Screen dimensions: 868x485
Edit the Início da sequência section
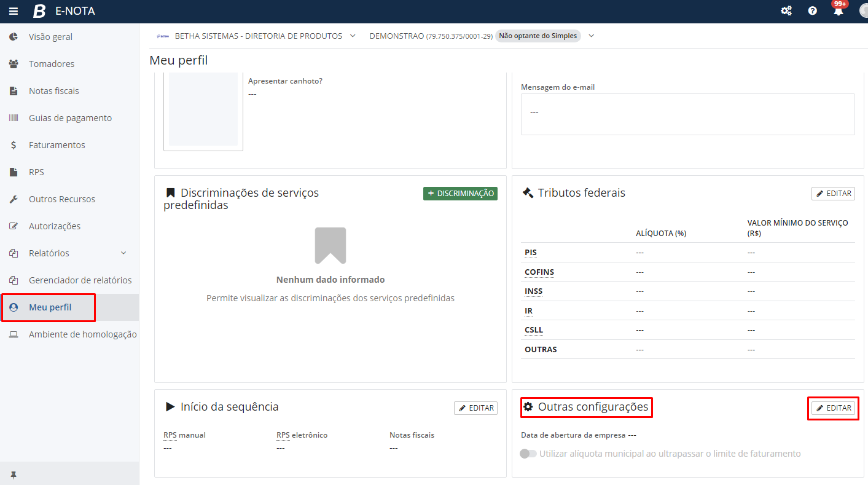tap(475, 408)
